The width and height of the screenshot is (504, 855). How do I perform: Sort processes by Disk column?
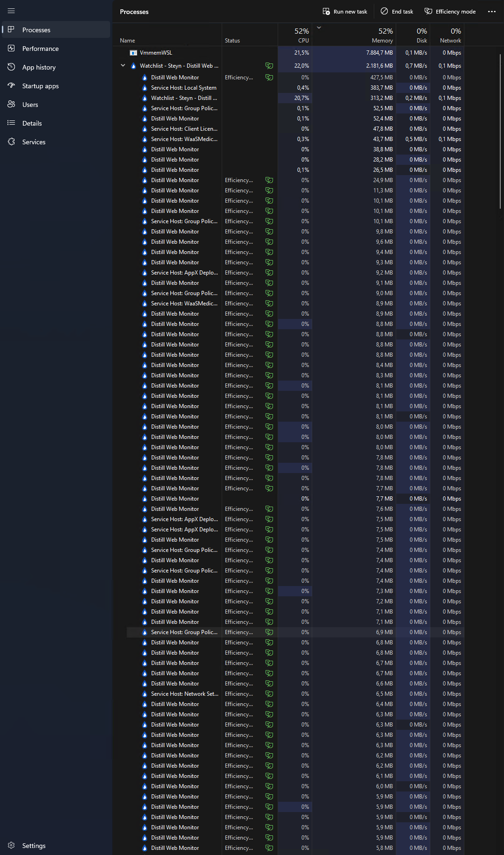click(413, 35)
